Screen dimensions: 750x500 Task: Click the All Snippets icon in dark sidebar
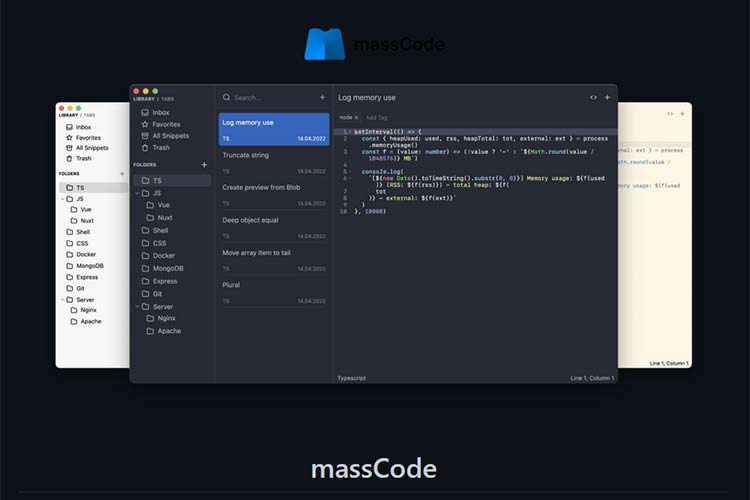(x=144, y=136)
